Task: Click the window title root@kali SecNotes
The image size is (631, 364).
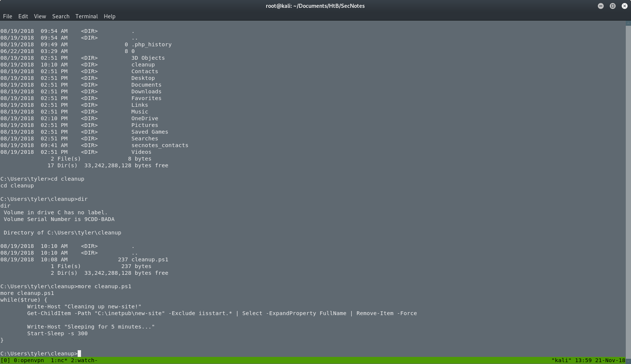Action: [x=315, y=6]
